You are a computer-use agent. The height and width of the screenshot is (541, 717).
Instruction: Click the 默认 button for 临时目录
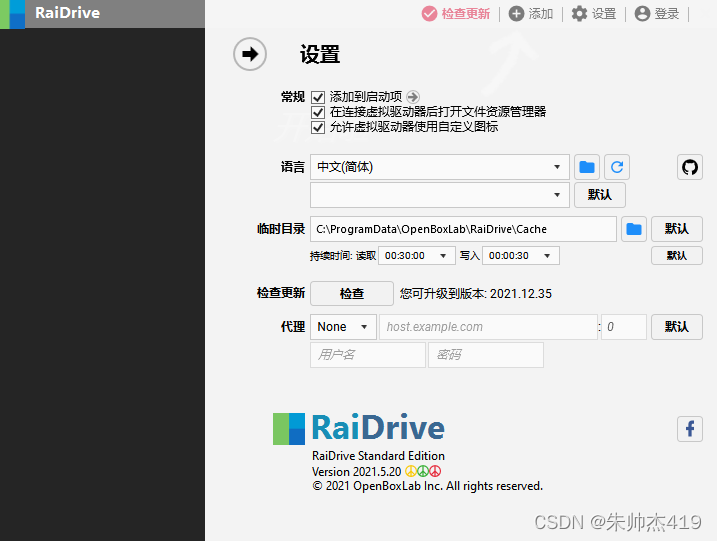[677, 229]
